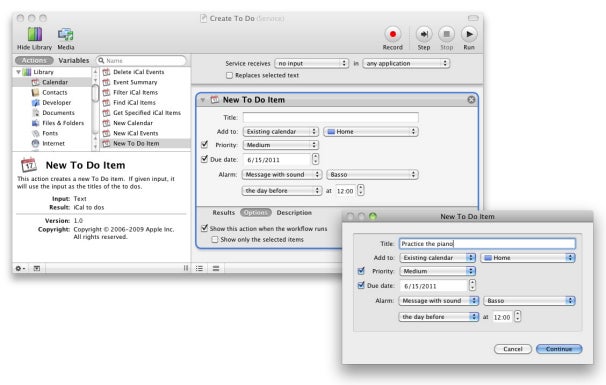
Task: Open Basso sound dropdown in workflow action
Action: point(373,175)
